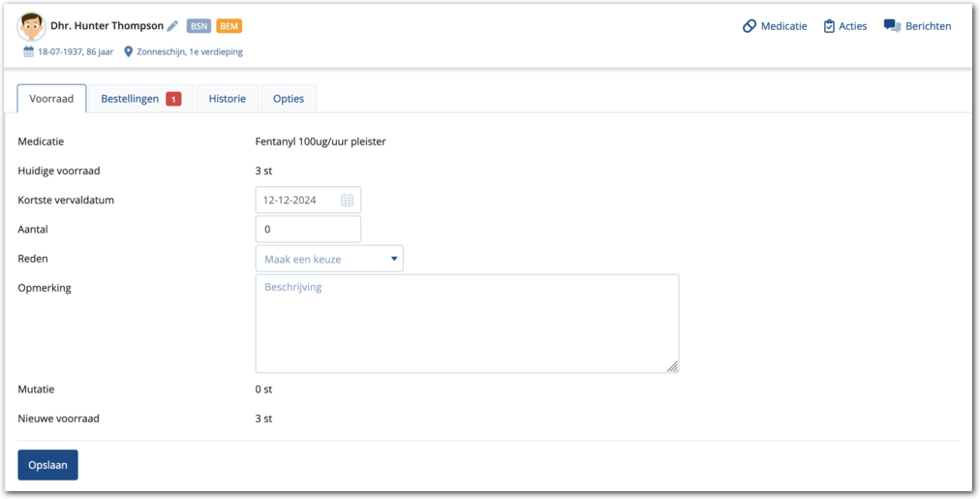
Task: Click the Aantal number field
Action: click(308, 230)
